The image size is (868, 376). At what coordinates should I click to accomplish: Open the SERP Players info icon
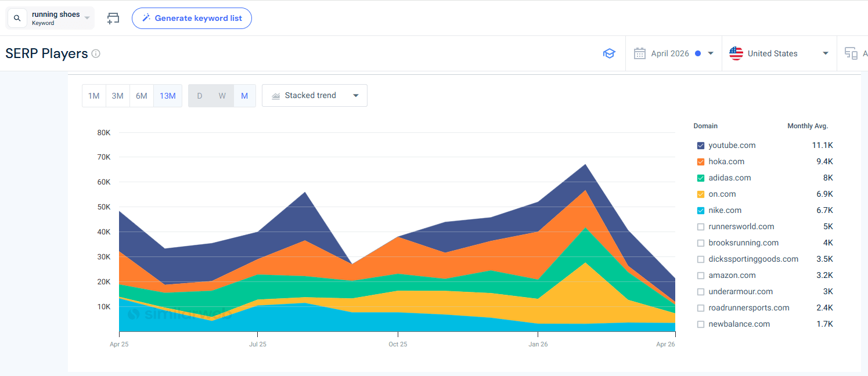(x=96, y=53)
